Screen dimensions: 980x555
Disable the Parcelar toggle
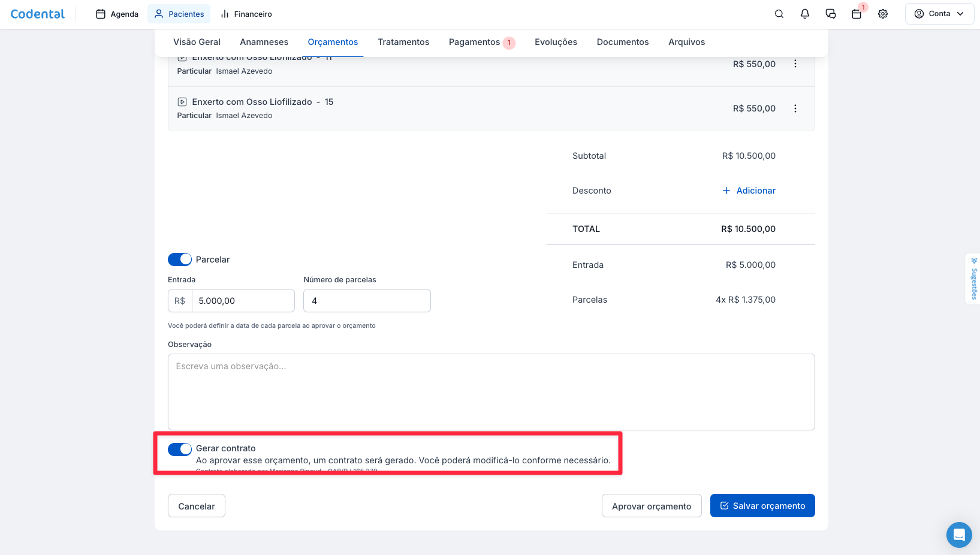[x=180, y=260]
